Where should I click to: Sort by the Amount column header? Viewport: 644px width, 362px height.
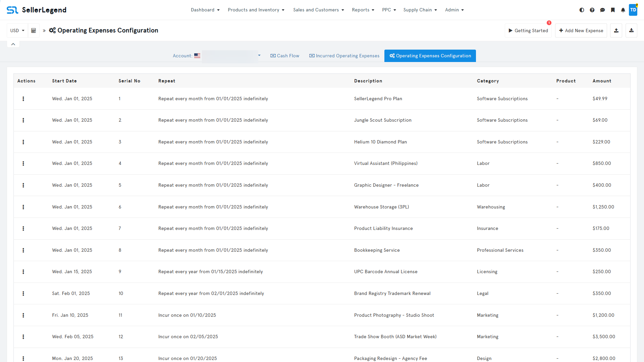602,81
